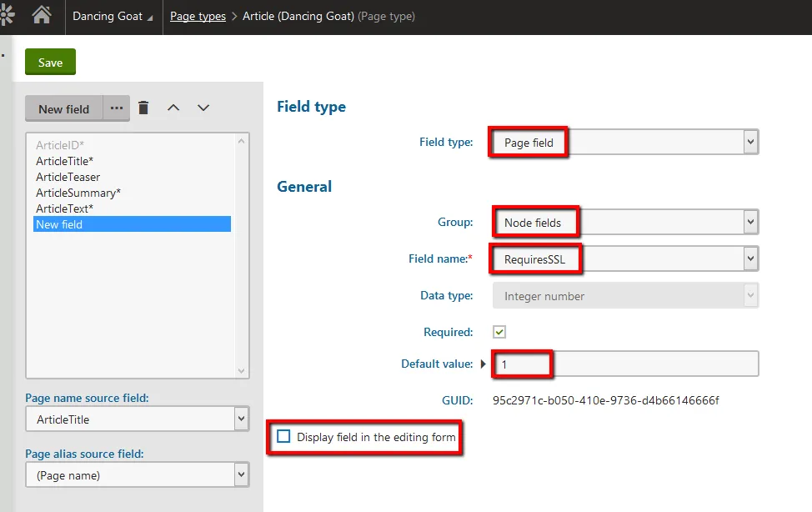Click the Kentico logo icon

[8, 16]
